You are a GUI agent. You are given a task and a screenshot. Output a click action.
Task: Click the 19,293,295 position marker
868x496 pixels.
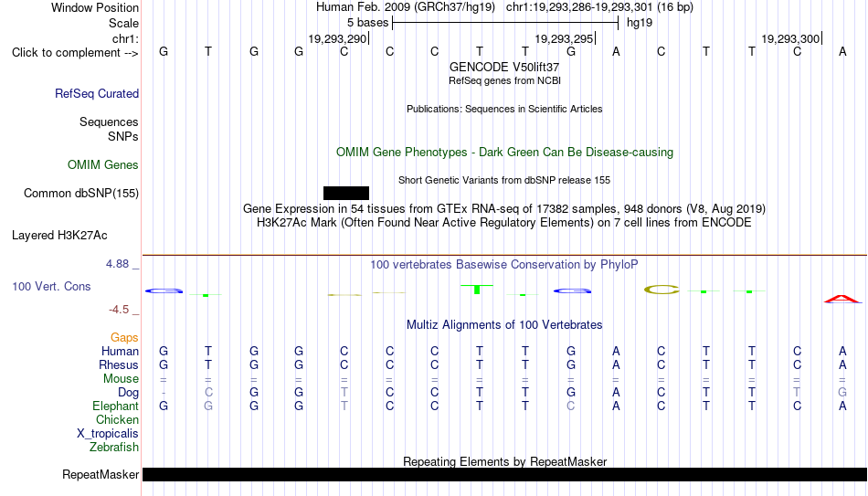[565, 38]
